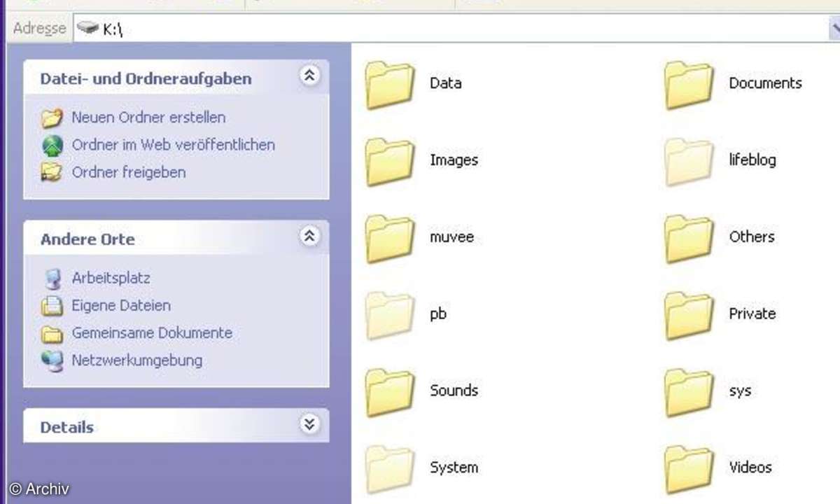Click into the K:\ address field

click(x=451, y=28)
